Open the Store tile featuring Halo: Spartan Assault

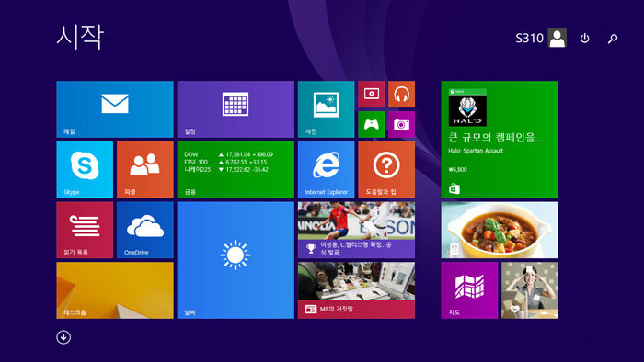click(500, 140)
